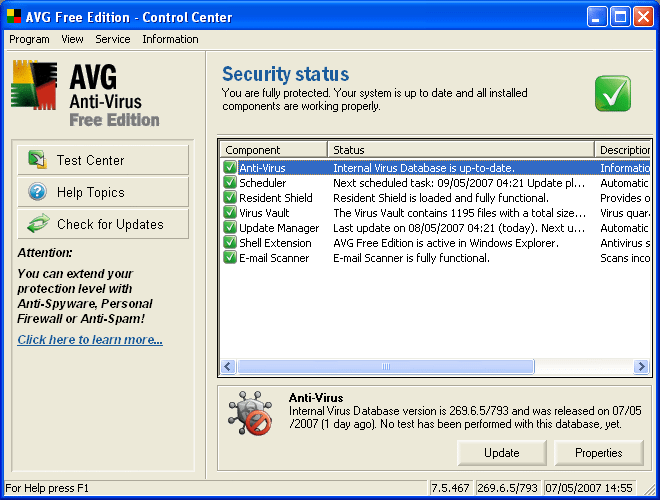Click the Help Topics question mark icon

(37, 192)
